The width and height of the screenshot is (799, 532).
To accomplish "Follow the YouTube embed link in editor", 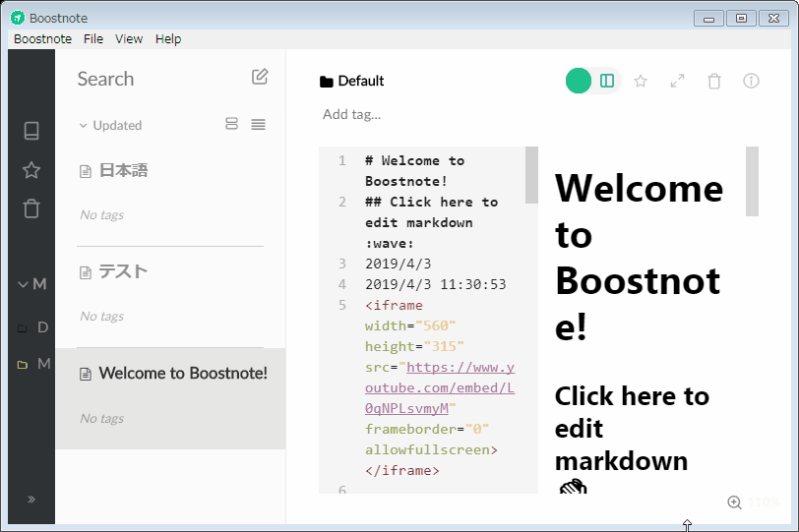I will pyautogui.click(x=440, y=387).
